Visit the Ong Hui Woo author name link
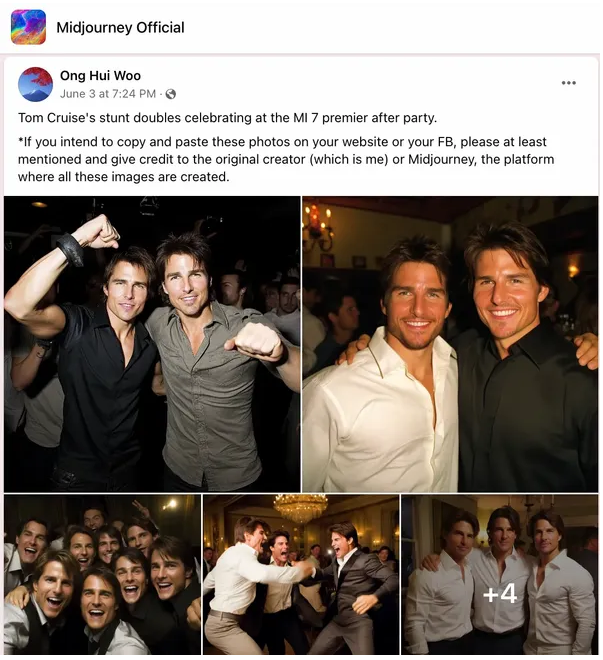This screenshot has height=660, width=603. 100,76
